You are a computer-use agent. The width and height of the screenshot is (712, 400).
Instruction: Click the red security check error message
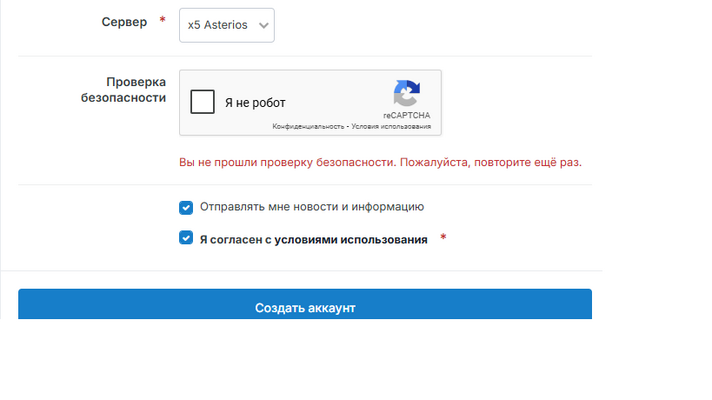click(380, 162)
